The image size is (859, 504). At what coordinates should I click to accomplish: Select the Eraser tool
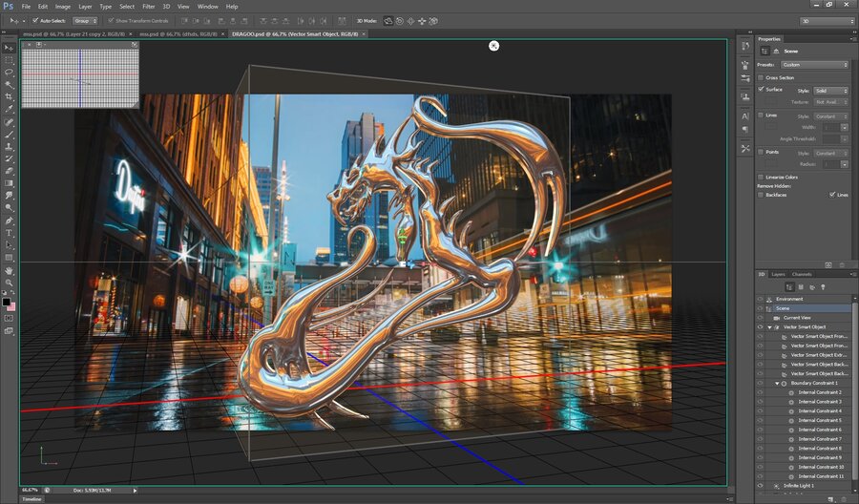point(9,171)
